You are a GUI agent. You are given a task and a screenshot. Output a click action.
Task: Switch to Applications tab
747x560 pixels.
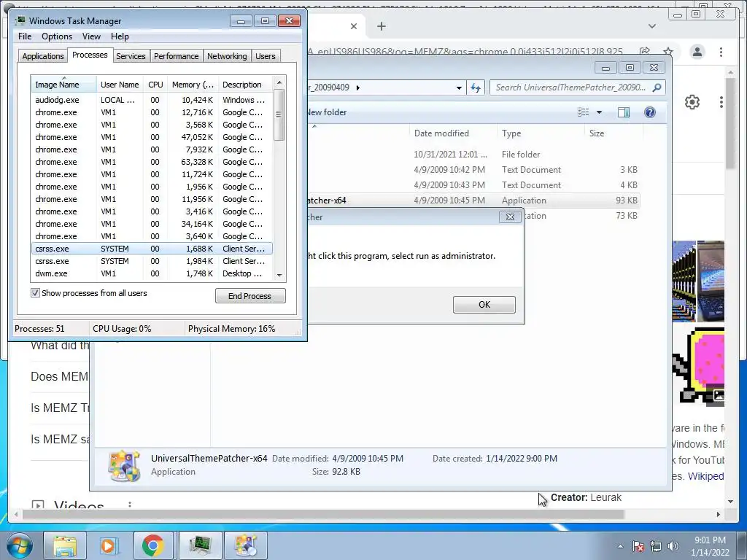coord(43,56)
